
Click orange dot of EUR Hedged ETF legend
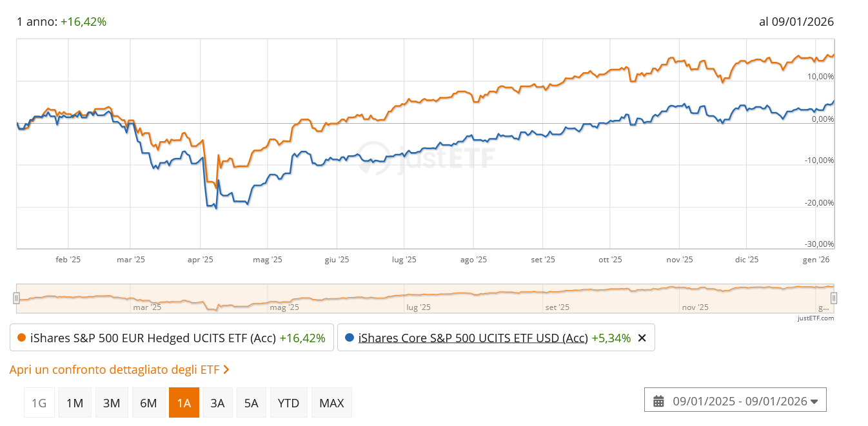21,338
